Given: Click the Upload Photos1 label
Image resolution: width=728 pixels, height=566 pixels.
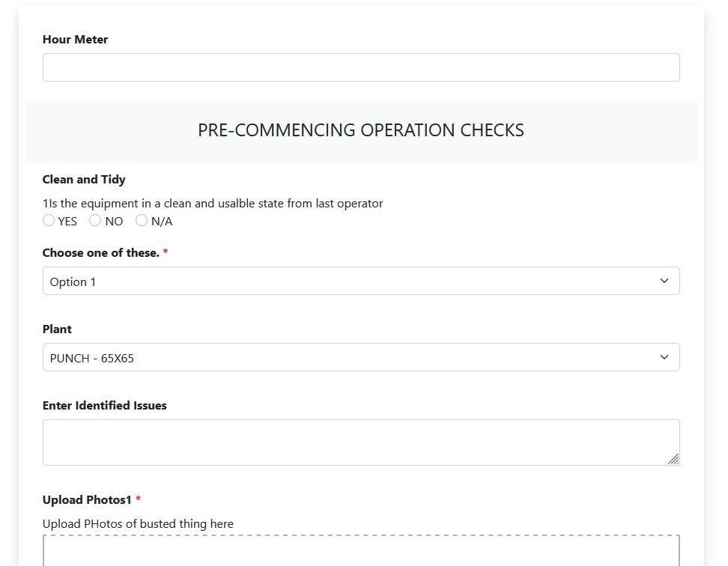Looking at the screenshot, I should coord(87,500).
